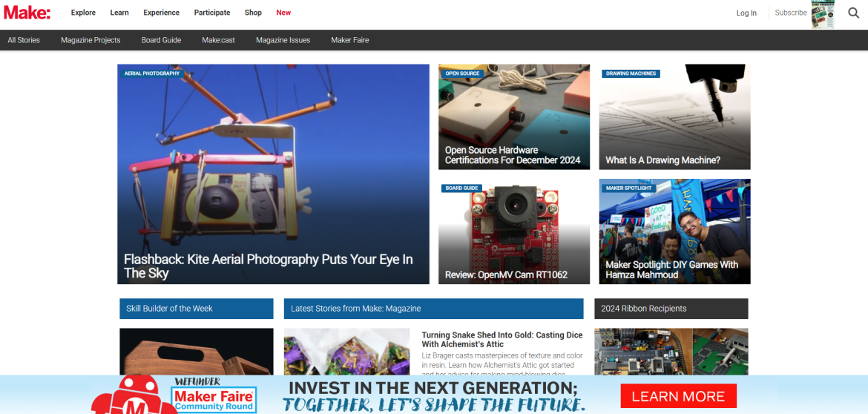The height and width of the screenshot is (414, 868).
Task: Click Latest Stories from Make: Magazine header
Action: click(433, 309)
